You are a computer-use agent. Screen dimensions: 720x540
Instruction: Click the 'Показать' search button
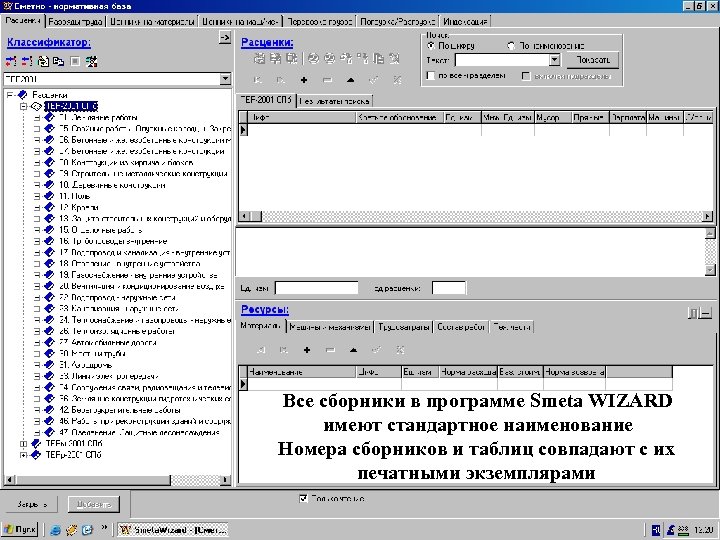(593, 60)
